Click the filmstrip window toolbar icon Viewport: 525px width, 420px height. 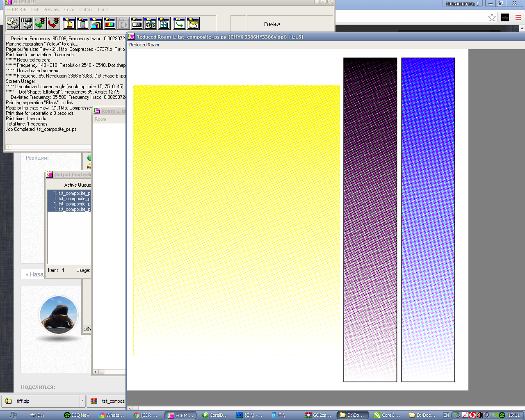click(x=137, y=23)
